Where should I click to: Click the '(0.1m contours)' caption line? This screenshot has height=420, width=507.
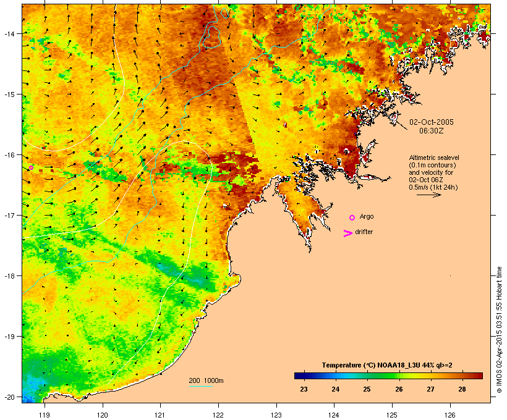pyautogui.click(x=432, y=165)
